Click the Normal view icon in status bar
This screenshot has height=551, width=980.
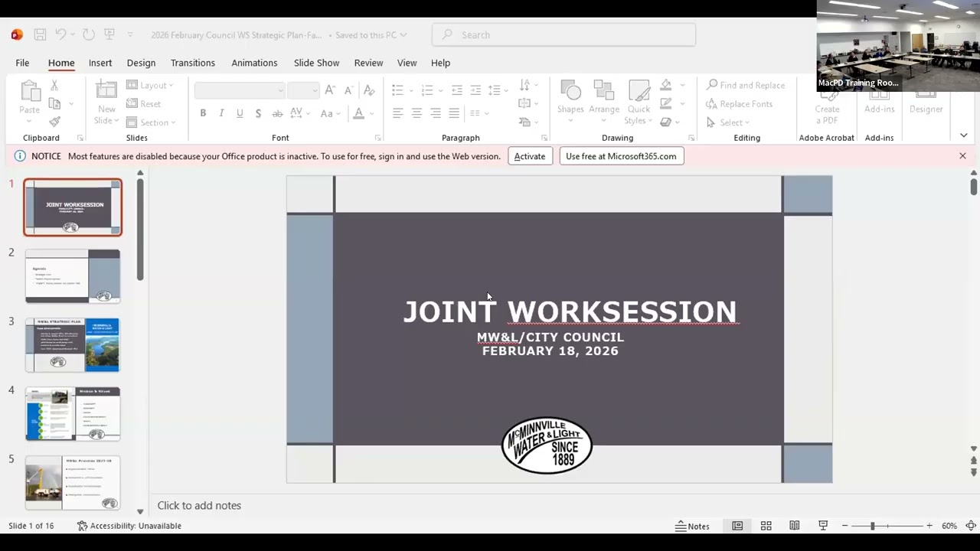[737, 526]
